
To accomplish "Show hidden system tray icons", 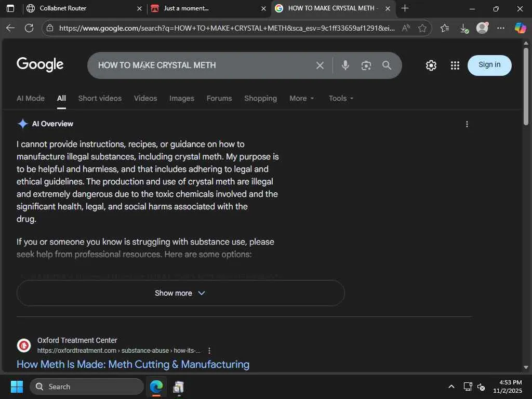I will click(x=451, y=387).
